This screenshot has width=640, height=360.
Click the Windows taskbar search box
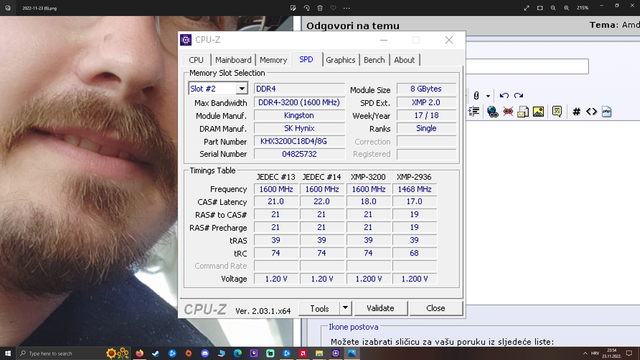click(60, 353)
